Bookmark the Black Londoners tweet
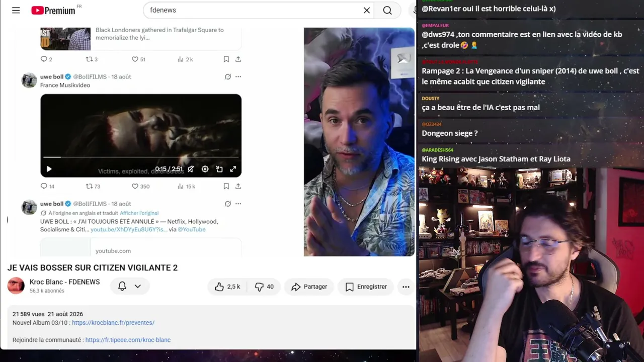This screenshot has width=644, height=362. 226,59
